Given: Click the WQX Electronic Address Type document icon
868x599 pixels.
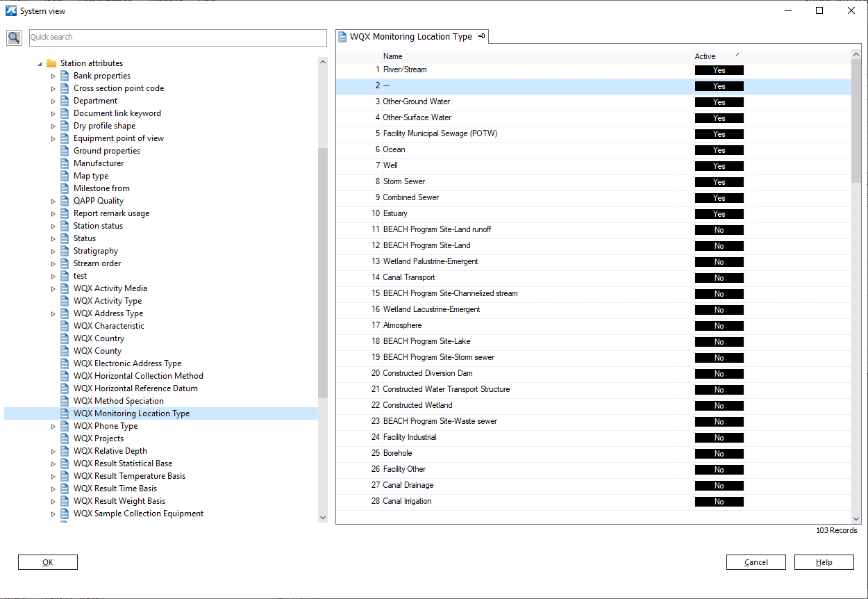Looking at the screenshot, I should (x=65, y=363).
